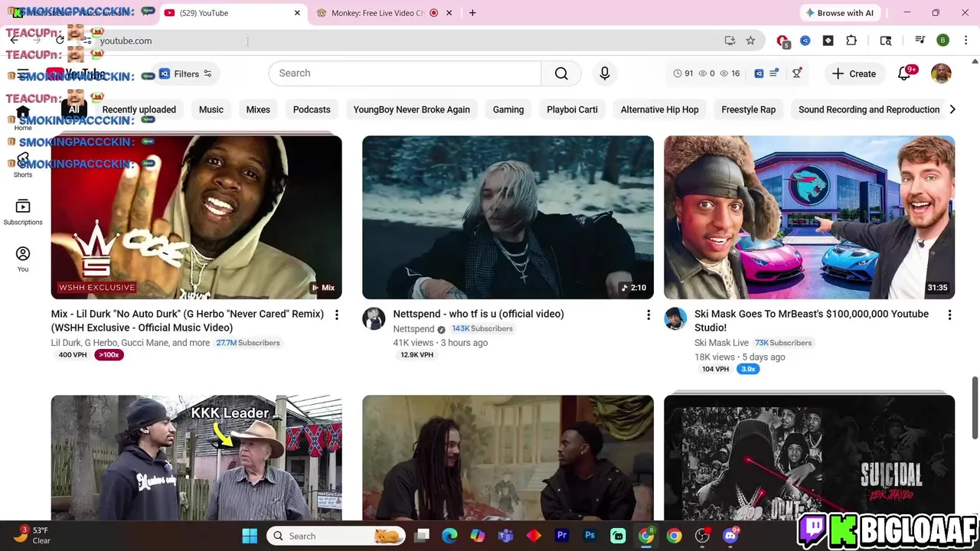
Task: Open Microsoft Teams from taskbar
Action: (505, 536)
